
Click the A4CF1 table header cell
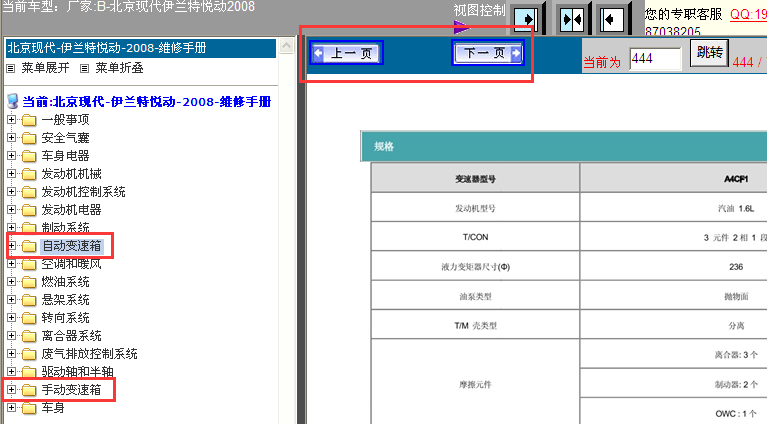(x=736, y=179)
